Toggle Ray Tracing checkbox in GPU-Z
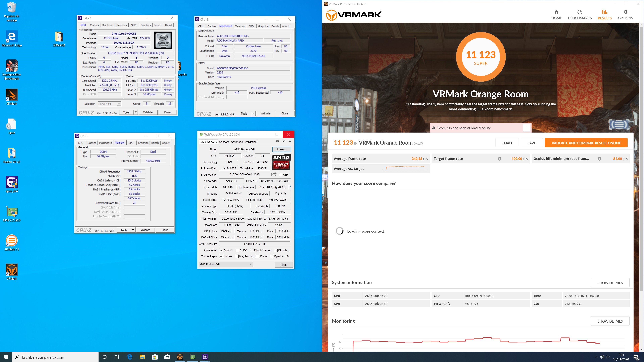 click(x=237, y=256)
